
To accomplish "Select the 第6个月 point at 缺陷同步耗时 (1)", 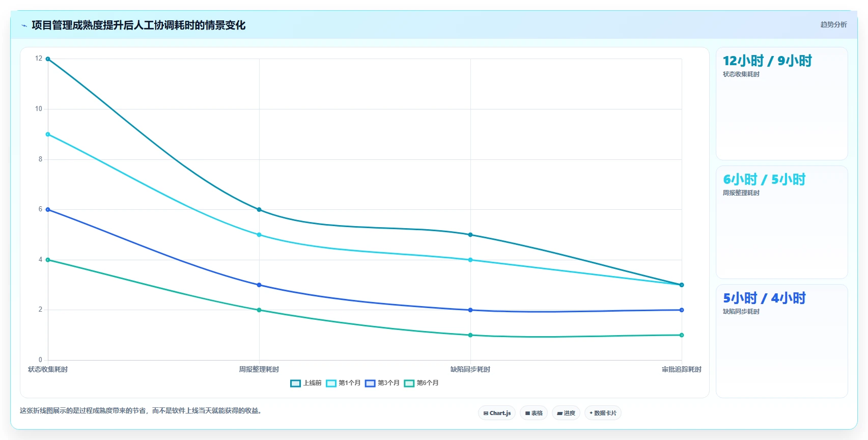I will tap(470, 335).
